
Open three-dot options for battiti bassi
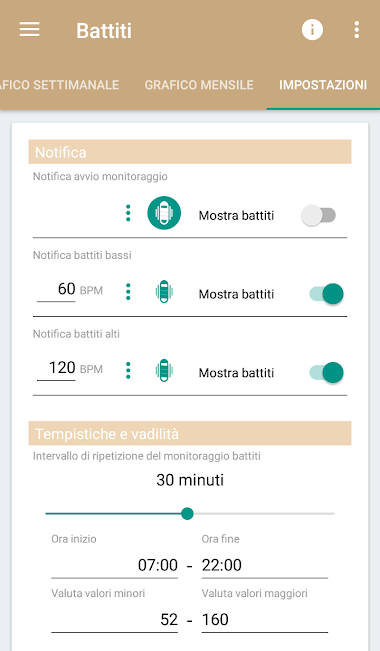(x=128, y=292)
